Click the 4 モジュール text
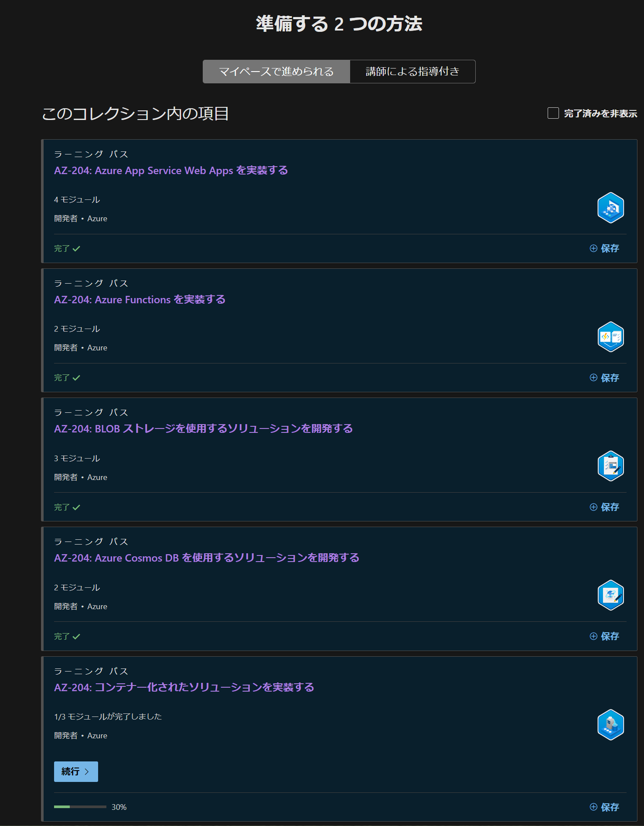The width and height of the screenshot is (644, 826). pos(77,200)
